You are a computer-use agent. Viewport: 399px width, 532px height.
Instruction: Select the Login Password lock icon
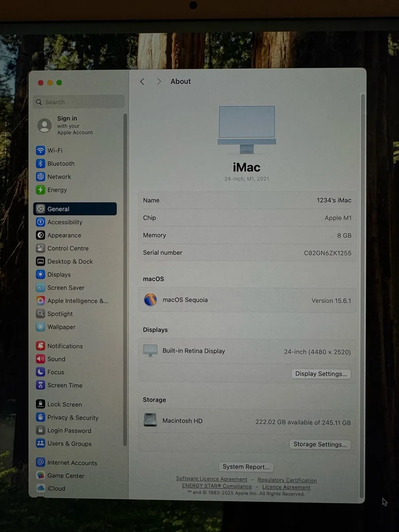pyautogui.click(x=40, y=430)
